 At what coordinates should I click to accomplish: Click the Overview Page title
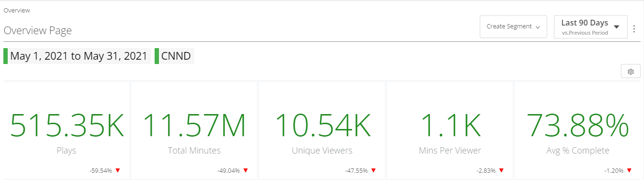[x=38, y=31]
